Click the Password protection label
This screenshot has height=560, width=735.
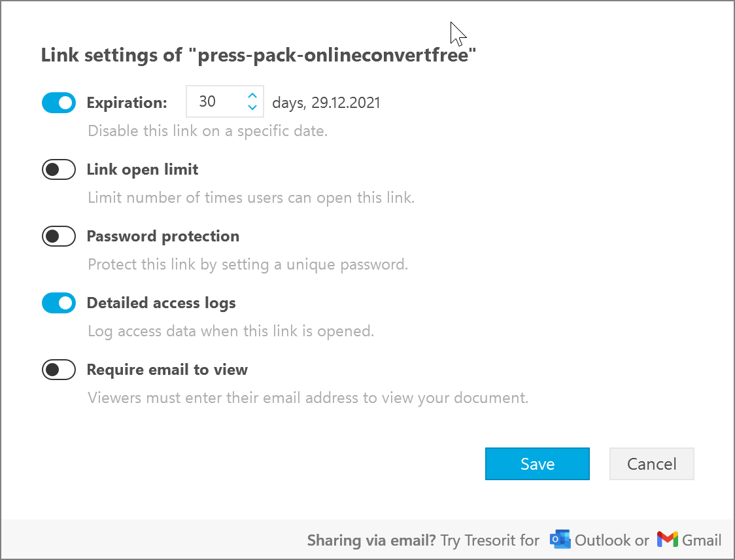[163, 236]
